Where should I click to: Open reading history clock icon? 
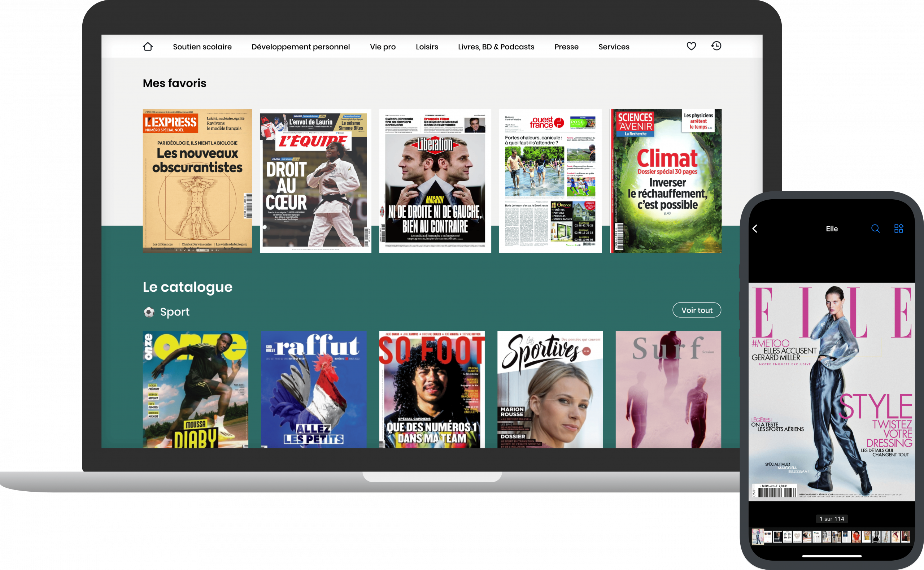pyautogui.click(x=716, y=46)
